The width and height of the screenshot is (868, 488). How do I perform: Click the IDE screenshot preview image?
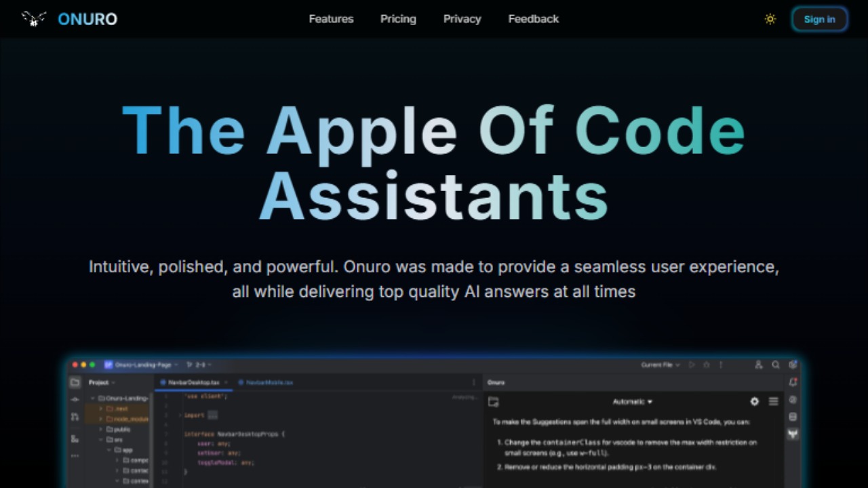pos(434,422)
